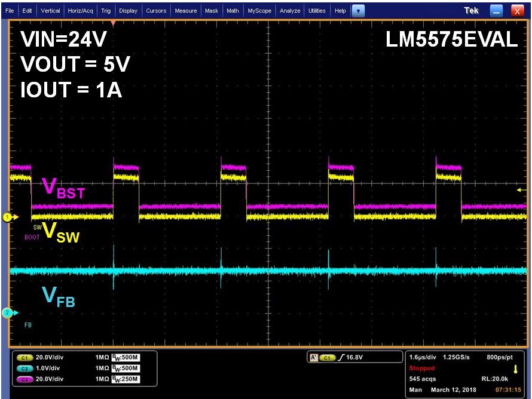The width and height of the screenshot is (532, 399).
Task: Click the C2 1.0V/div scale value
Action: point(48,368)
